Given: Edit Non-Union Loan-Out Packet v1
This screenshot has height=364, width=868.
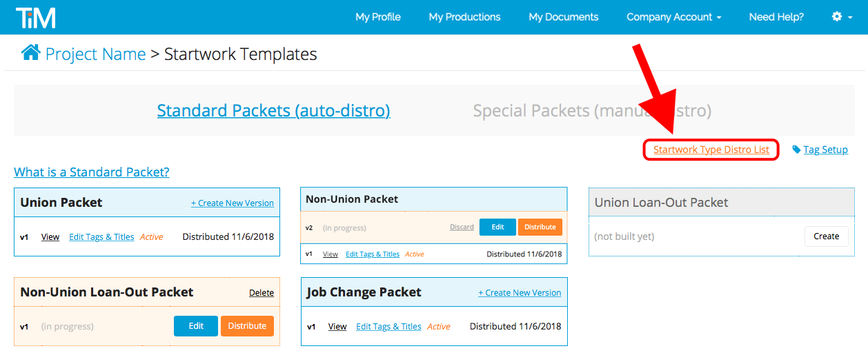Looking at the screenshot, I should tap(196, 326).
